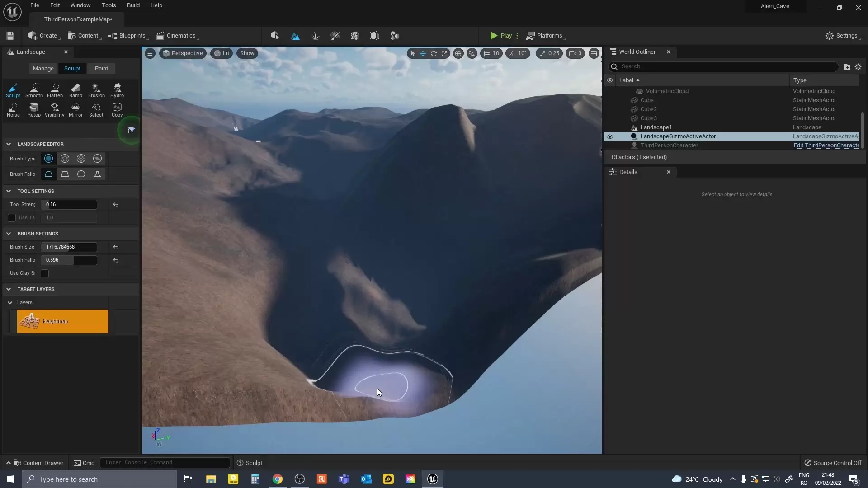The height and width of the screenshot is (488, 868).
Task: Switch to the Paint tab
Action: (101, 69)
